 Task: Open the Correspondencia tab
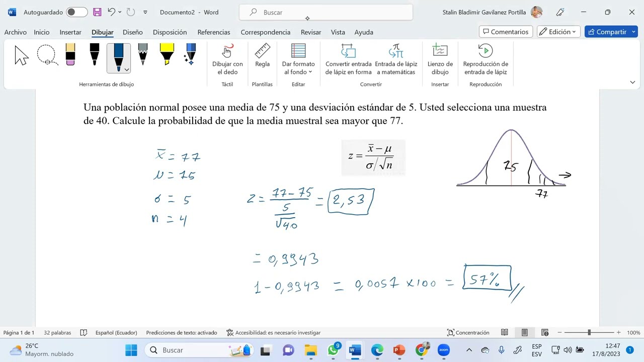266,32
